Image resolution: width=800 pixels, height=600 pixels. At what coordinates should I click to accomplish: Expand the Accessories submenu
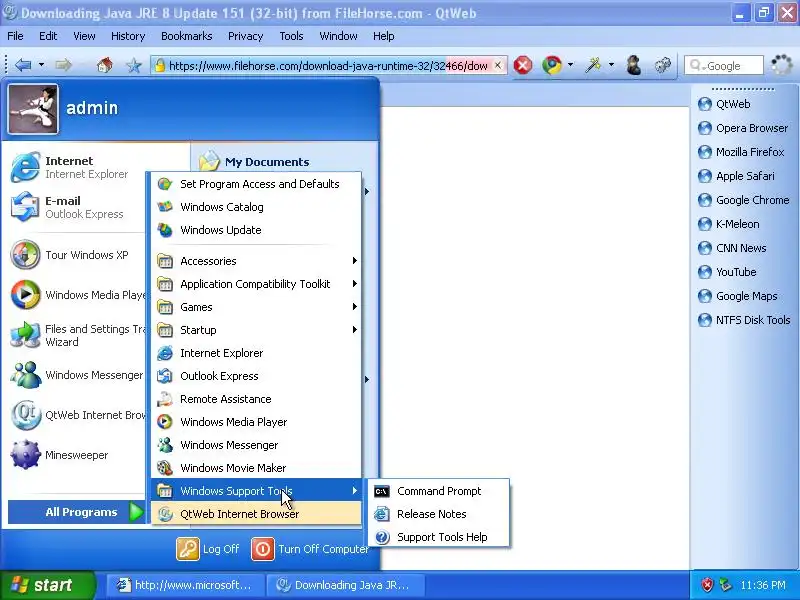(256, 261)
